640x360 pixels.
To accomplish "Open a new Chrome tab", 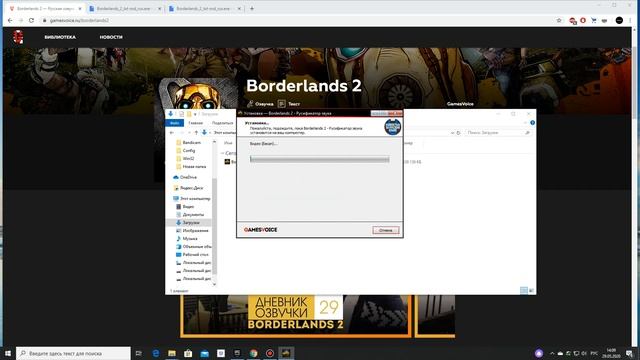I will tap(252, 8).
